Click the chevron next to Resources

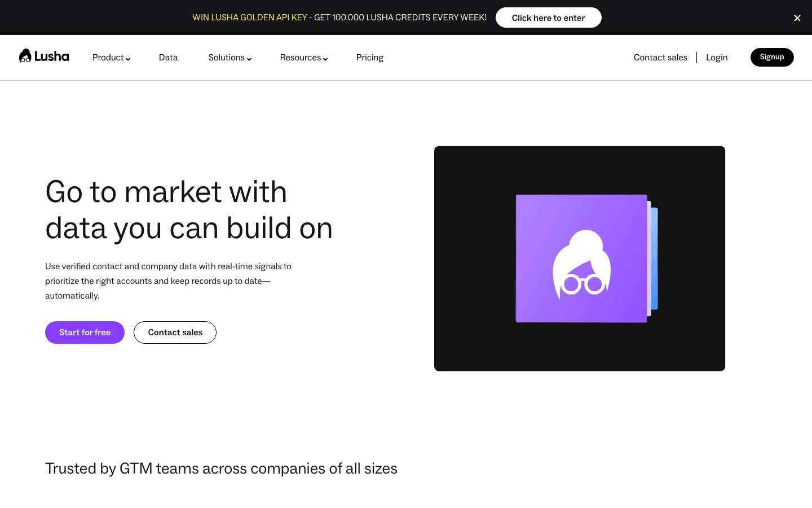[326, 58]
